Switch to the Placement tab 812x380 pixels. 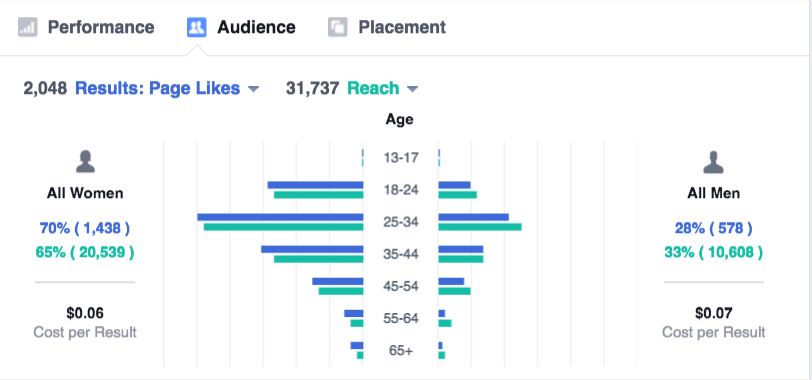point(387,27)
